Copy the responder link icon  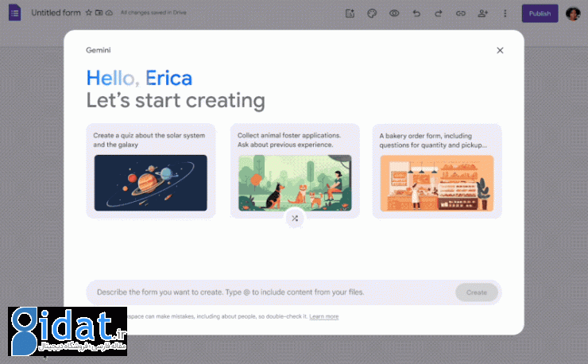(x=461, y=14)
